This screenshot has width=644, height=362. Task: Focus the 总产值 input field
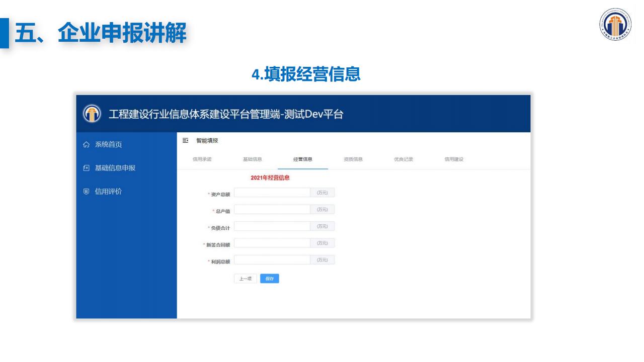coord(272,210)
